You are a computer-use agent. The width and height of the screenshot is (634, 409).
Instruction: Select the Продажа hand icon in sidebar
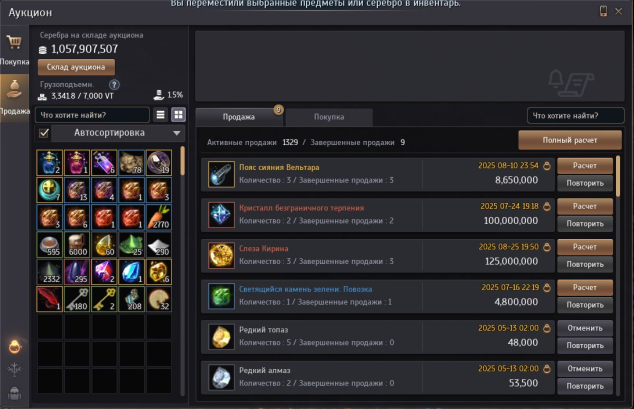(x=14, y=89)
